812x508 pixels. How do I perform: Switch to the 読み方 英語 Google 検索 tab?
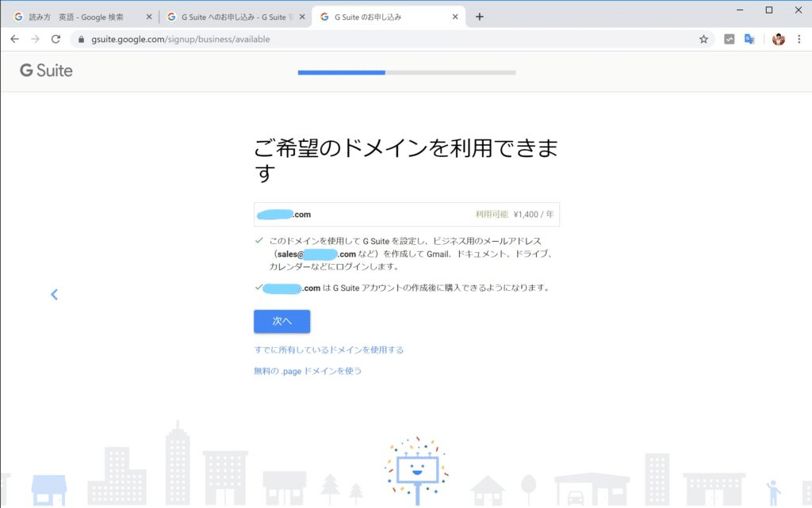tap(79, 15)
